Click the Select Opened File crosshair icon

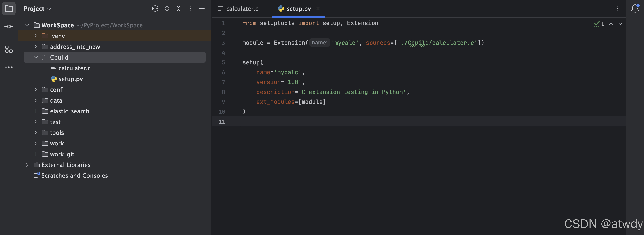[155, 9]
